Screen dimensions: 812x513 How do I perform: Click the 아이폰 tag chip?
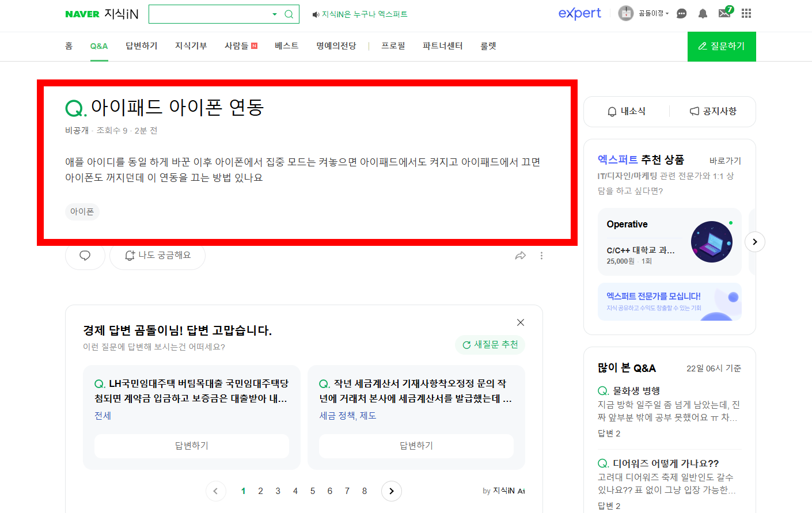point(82,212)
